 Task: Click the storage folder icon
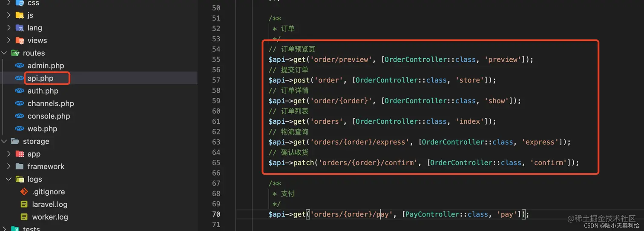click(x=15, y=141)
